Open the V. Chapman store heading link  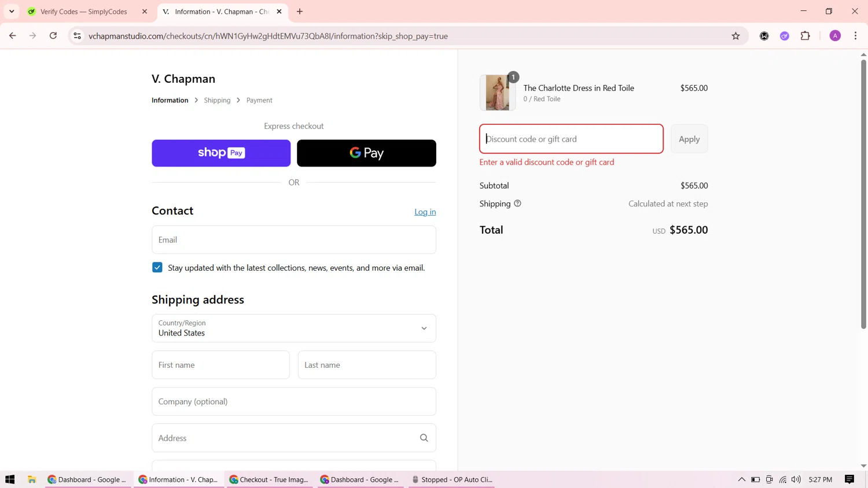tap(183, 79)
